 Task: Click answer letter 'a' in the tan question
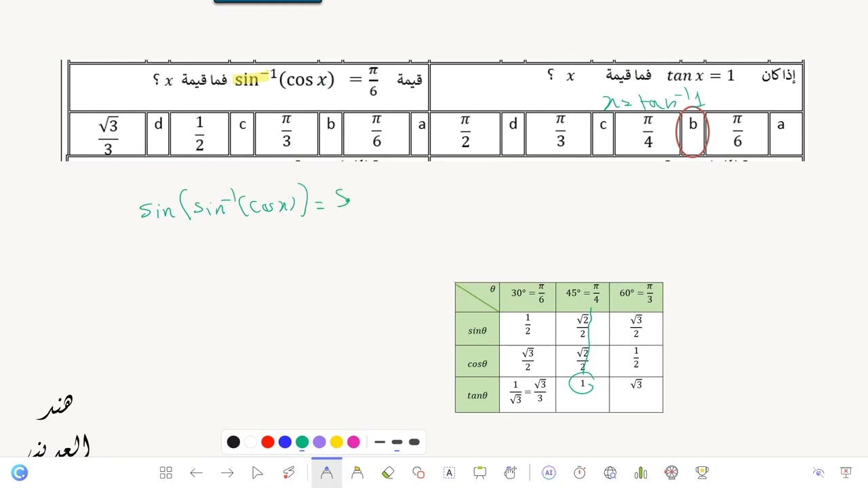coord(781,125)
